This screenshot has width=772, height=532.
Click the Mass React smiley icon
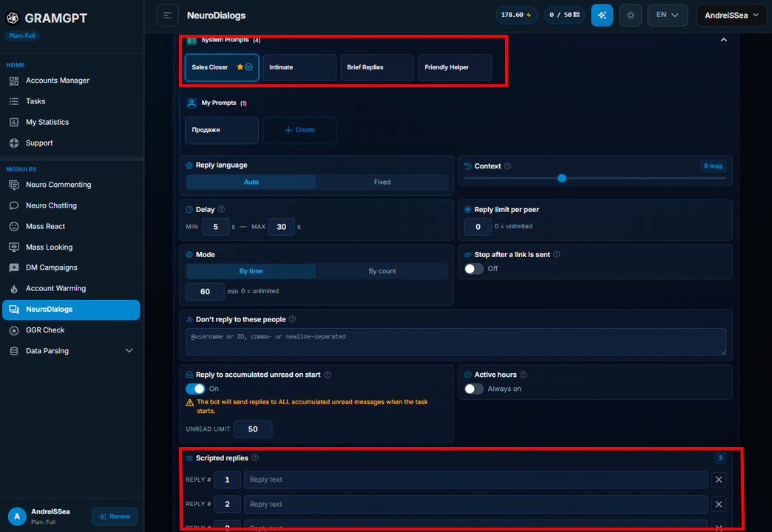14,226
